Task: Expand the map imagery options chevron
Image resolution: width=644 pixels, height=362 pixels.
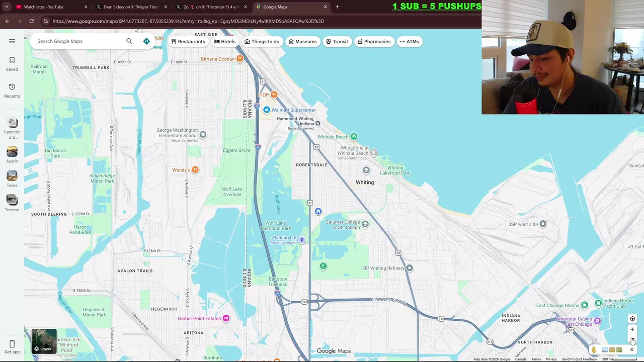Action: tap(632, 350)
